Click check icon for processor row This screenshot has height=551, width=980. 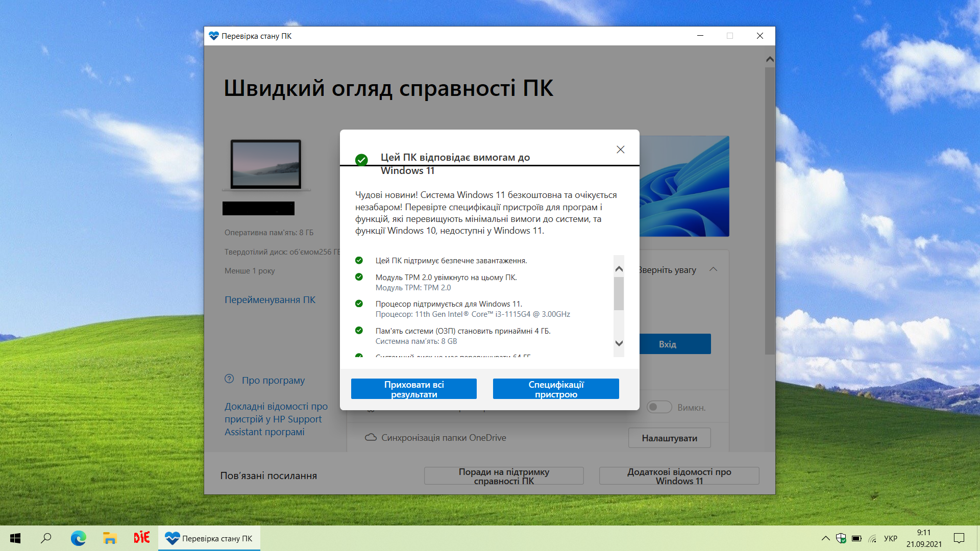coord(359,304)
